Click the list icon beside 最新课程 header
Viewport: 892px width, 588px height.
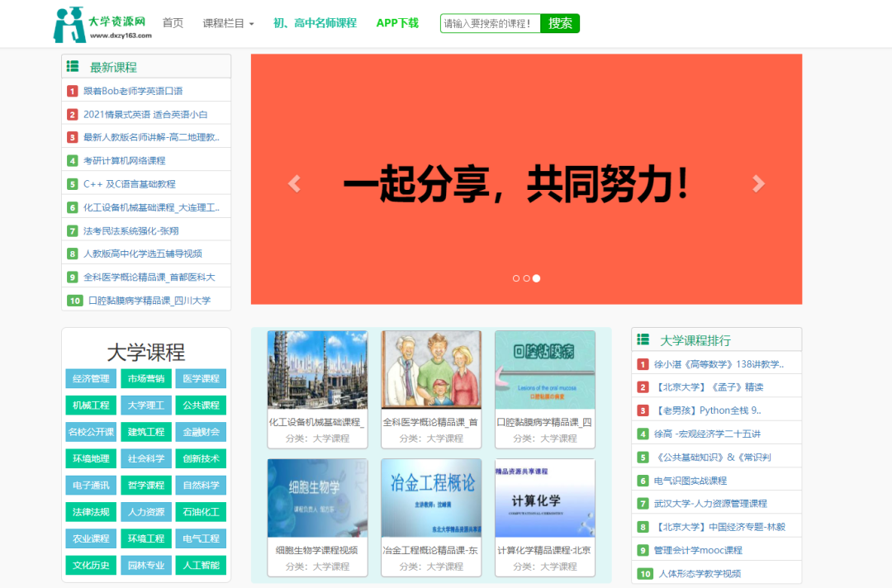tap(74, 66)
